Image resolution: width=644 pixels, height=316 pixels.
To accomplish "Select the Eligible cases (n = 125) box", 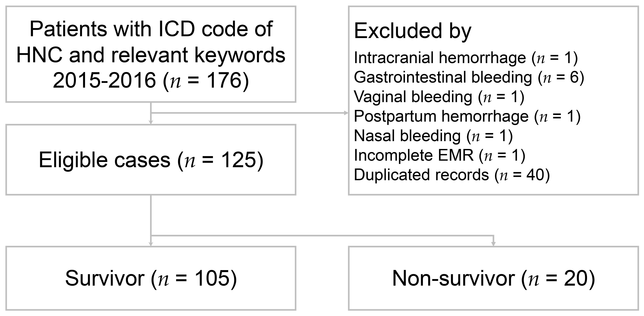I will pyautogui.click(x=151, y=160).
